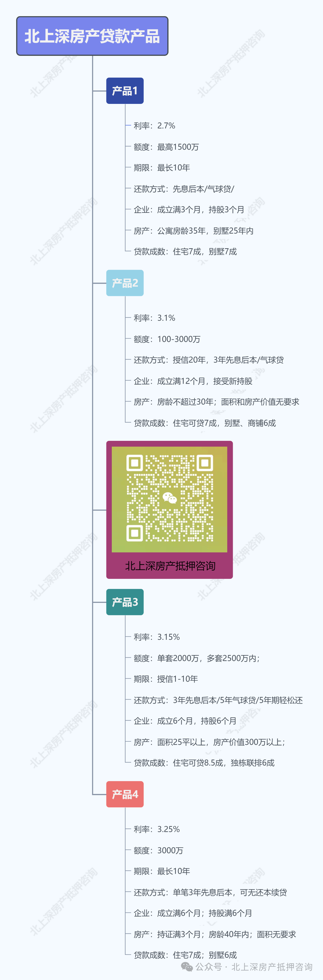Select the 产品1 node

[125, 91]
